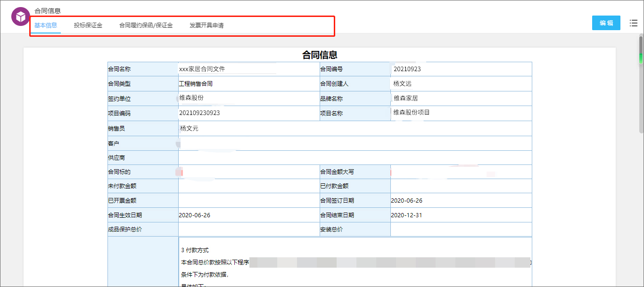This screenshot has height=287, width=644.
Task: Open the list menu icon beside 编辑
Action: [x=633, y=23]
